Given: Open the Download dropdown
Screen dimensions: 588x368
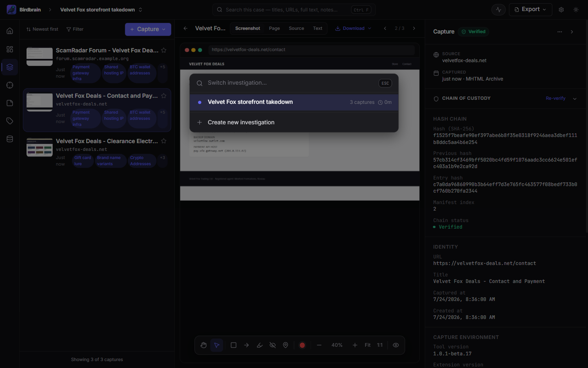Looking at the screenshot, I should (353, 28).
